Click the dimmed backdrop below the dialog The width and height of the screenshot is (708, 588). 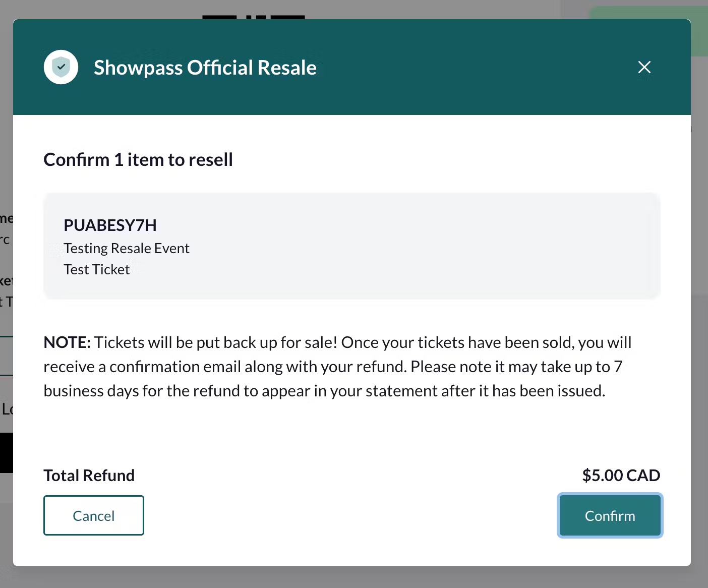coord(353,577)
